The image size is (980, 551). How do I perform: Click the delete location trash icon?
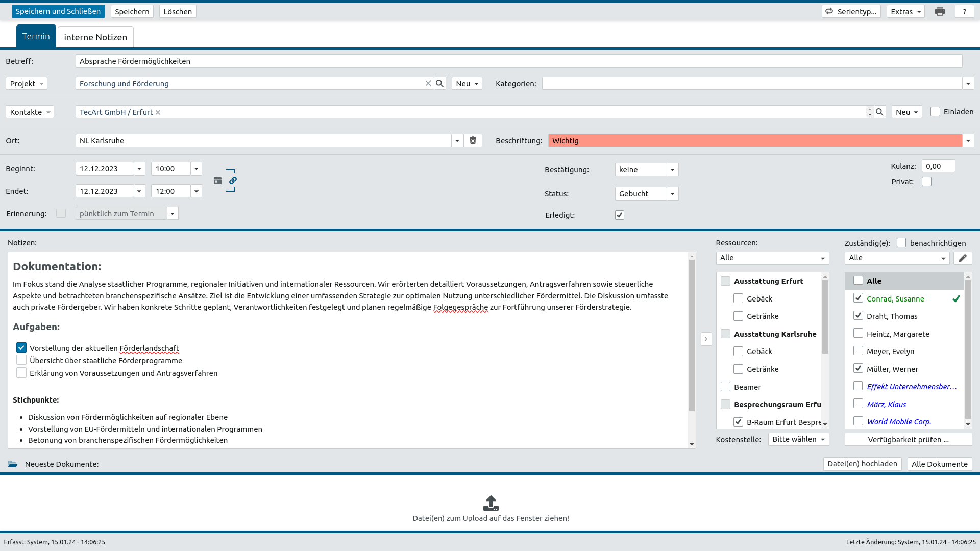473,140
